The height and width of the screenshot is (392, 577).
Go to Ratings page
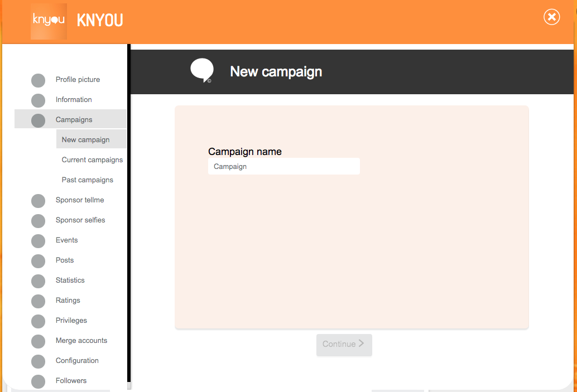68,300
